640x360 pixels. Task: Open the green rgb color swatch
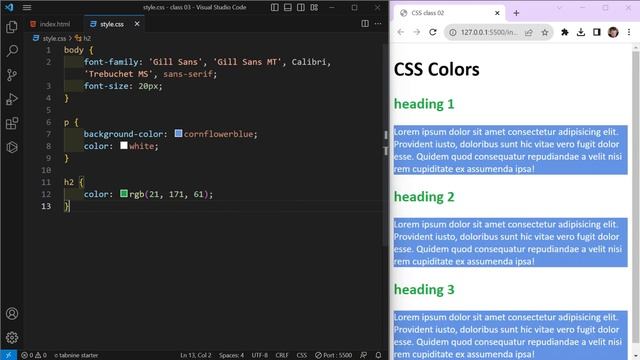[x=124, y=193]
